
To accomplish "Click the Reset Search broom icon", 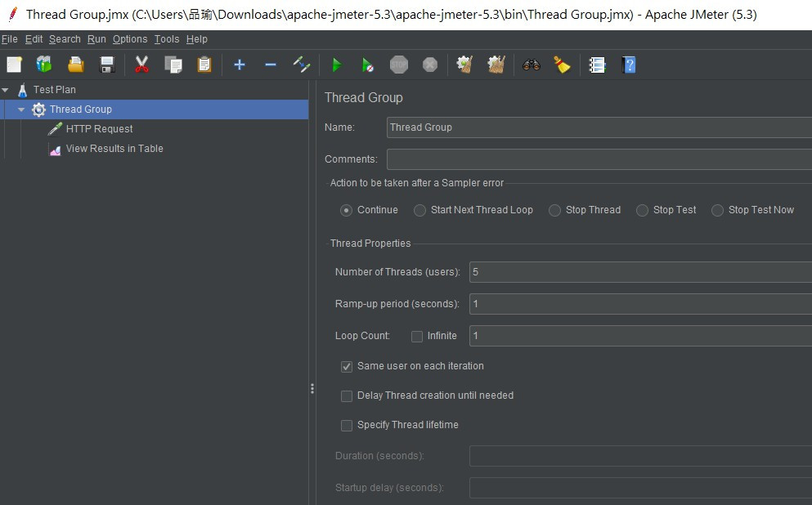I will [x=562, y=65].
